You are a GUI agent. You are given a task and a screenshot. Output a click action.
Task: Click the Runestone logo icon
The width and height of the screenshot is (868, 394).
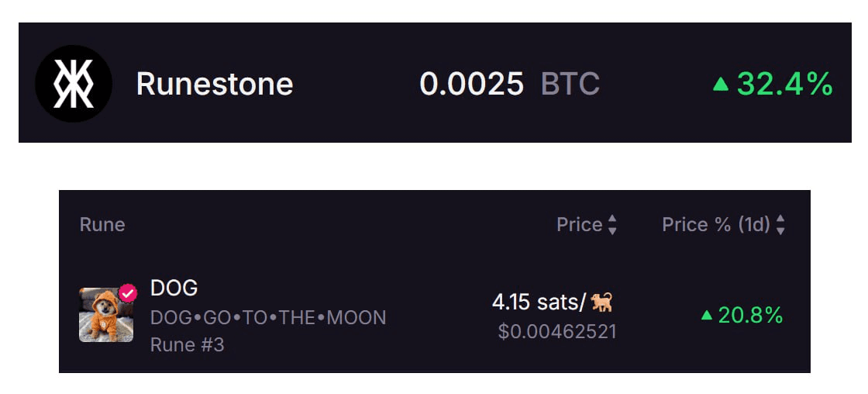click(74, 84)
